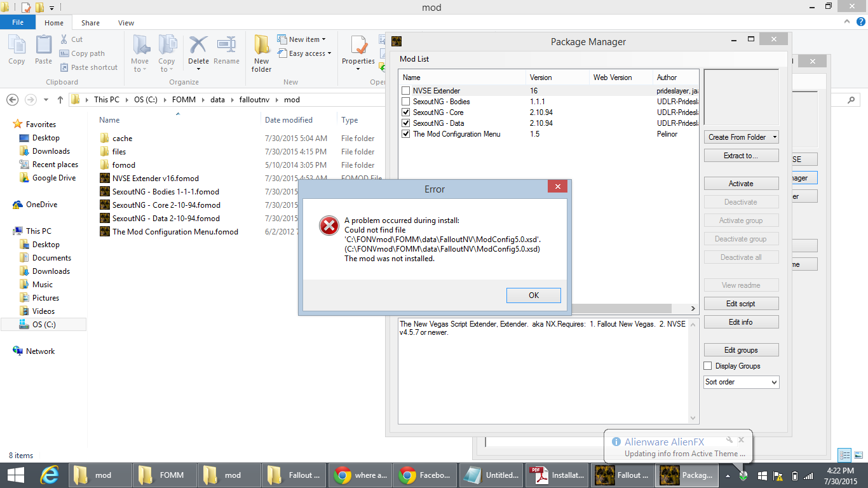This screenshot has height=488, width=868.
Task: Click Paste shortcut in the ribbon
Action: click(x=89, y=67)
